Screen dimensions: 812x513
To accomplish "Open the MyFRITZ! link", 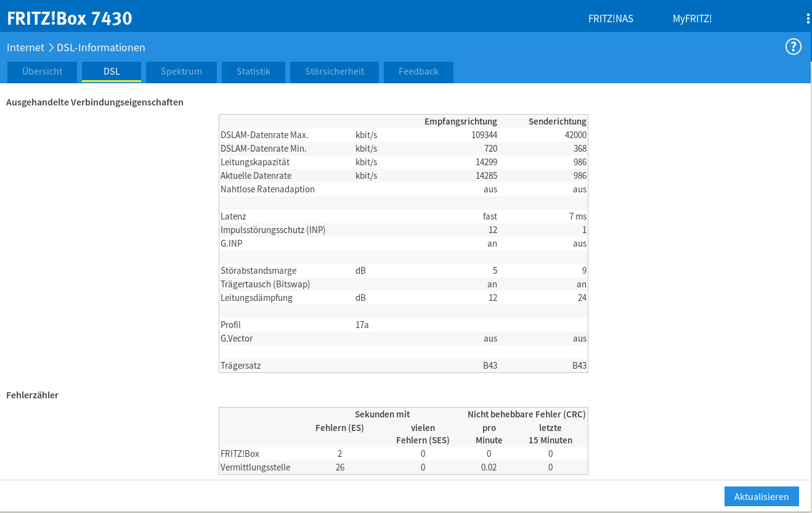I will pyautogui.click(x=692, y=18).
